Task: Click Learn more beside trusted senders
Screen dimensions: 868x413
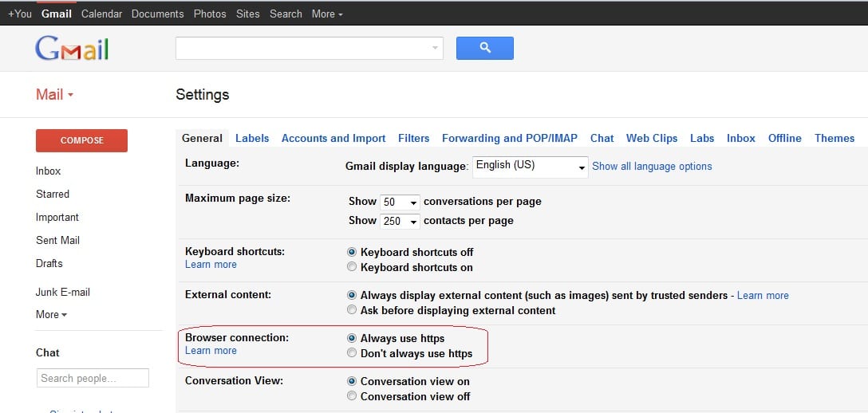Action: pyautogui.click(x=762, y=295)
